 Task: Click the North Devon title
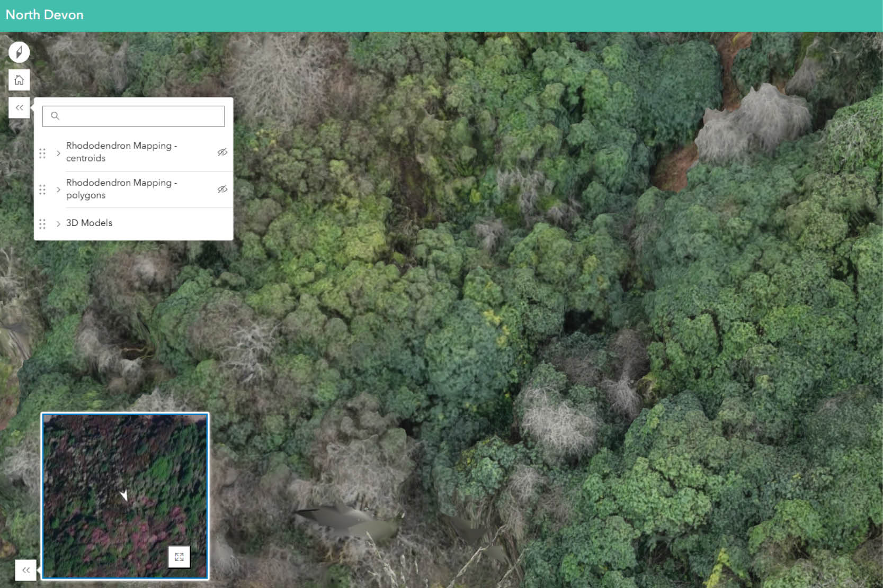[x=44, y=15]
